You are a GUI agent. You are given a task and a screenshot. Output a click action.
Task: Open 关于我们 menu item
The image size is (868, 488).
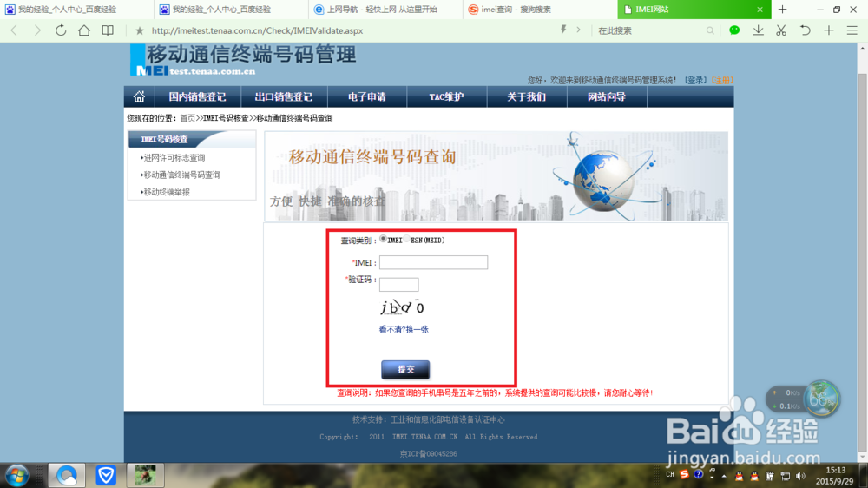click(x=527, y=97)
